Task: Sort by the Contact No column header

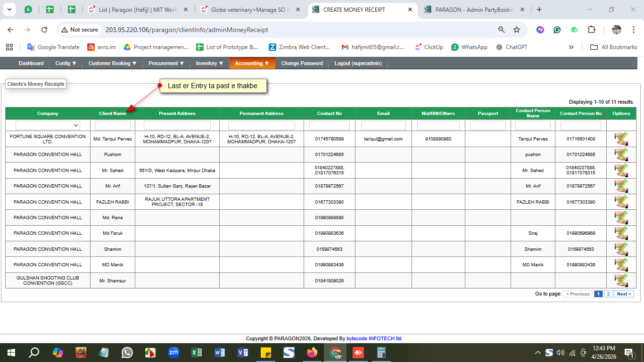Action: pos(330,114)
